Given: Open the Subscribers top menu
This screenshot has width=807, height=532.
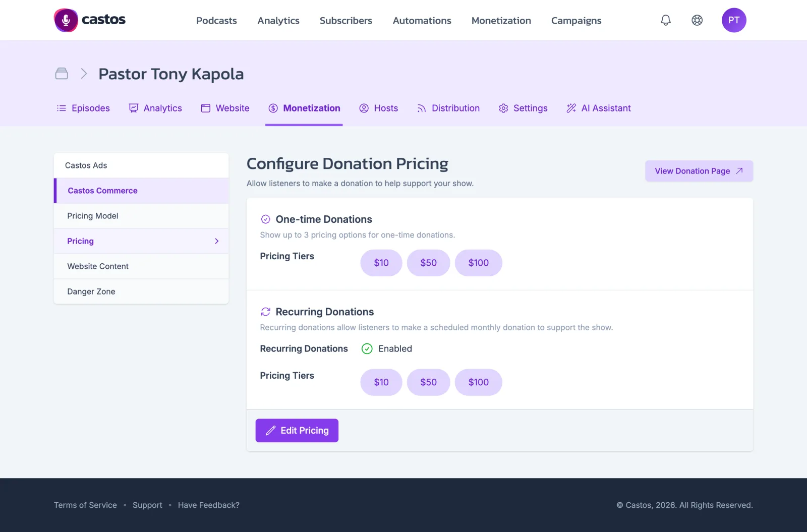Looking at the screenshot, I should 346,21.
